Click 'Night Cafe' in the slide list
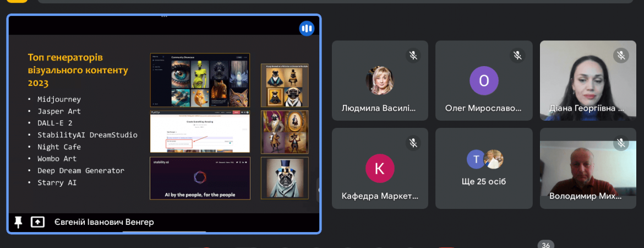 [59, 147]
